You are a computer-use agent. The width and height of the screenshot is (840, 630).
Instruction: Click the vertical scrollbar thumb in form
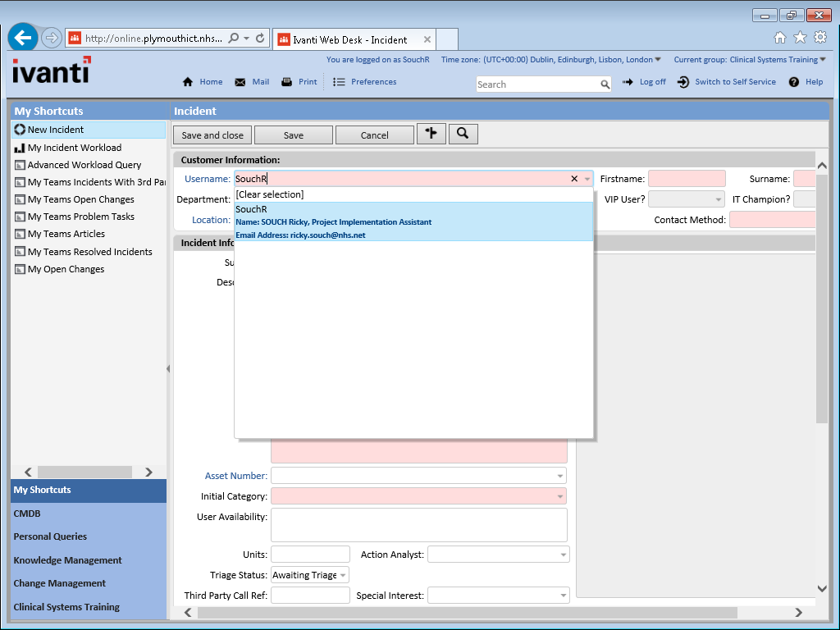[x=822, y=299]
